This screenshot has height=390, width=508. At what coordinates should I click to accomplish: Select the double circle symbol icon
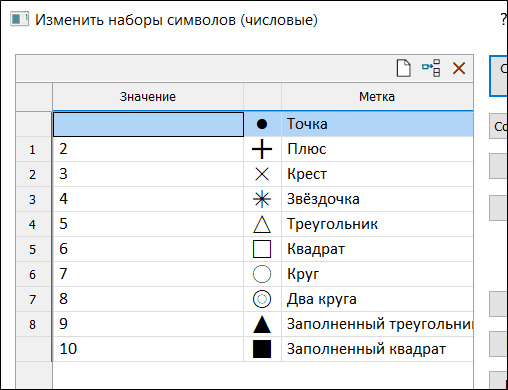[262, 299]
